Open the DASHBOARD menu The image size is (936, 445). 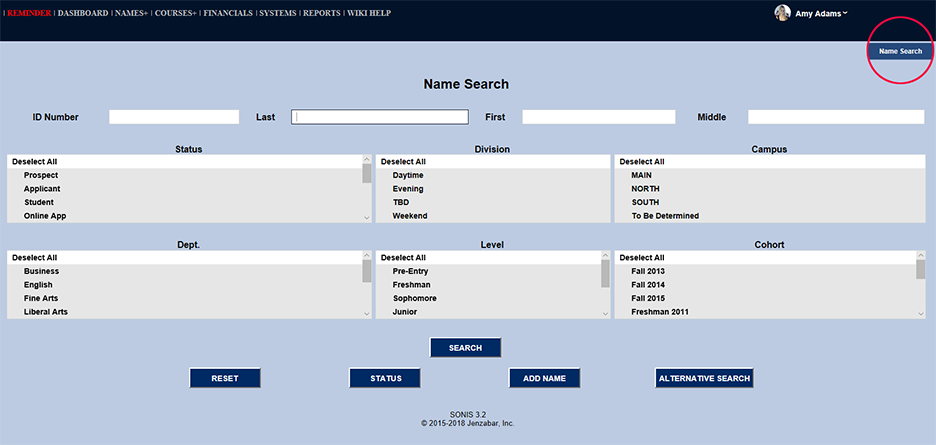[x=82, y=13]
